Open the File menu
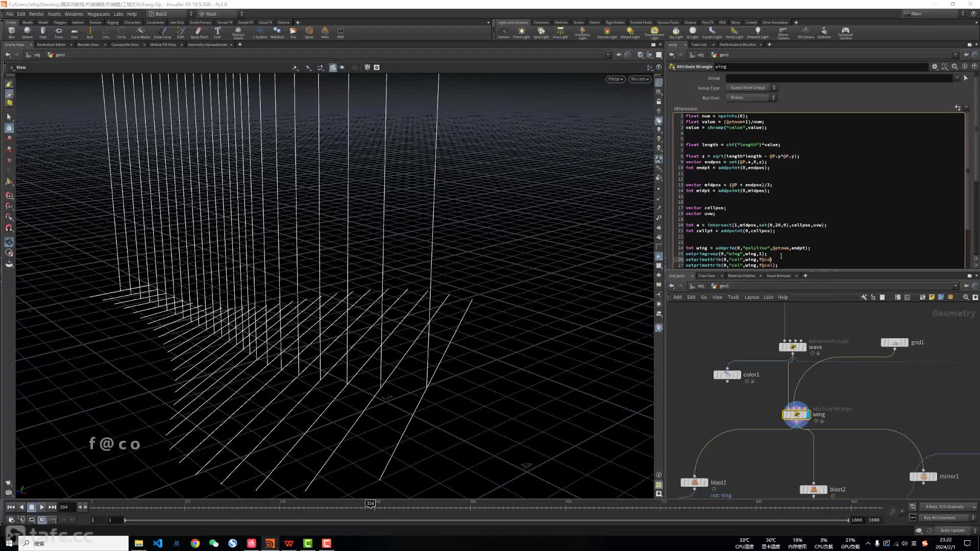Viewport: 980px width, 551px height. click(x=9, y=14)
